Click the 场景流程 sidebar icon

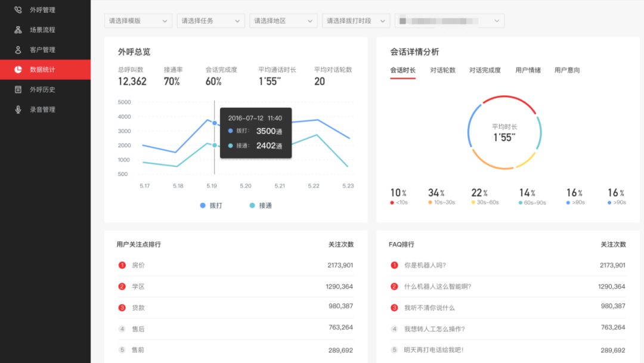(18, 30)
